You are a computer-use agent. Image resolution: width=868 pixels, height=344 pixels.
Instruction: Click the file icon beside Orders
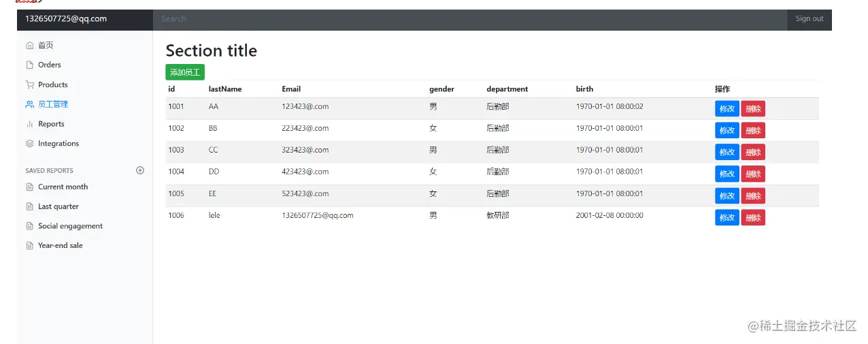(x=29, y=65)
